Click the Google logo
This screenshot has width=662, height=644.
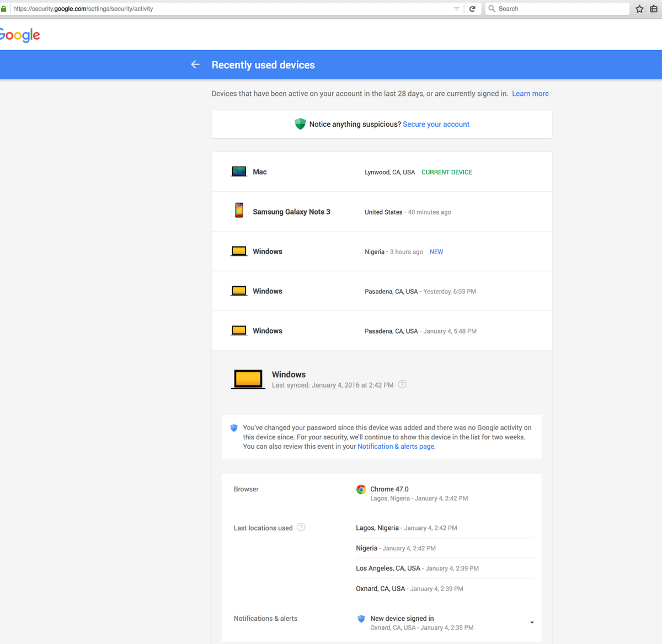(x=20, y=35)
